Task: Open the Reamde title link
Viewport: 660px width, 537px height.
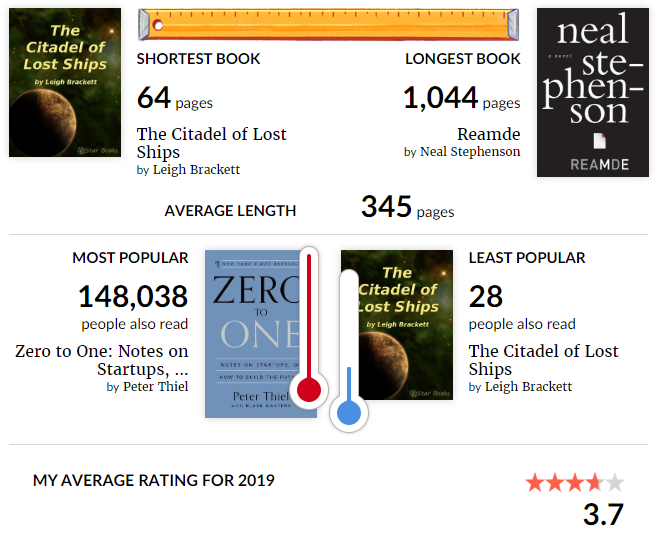Action: 489,134
